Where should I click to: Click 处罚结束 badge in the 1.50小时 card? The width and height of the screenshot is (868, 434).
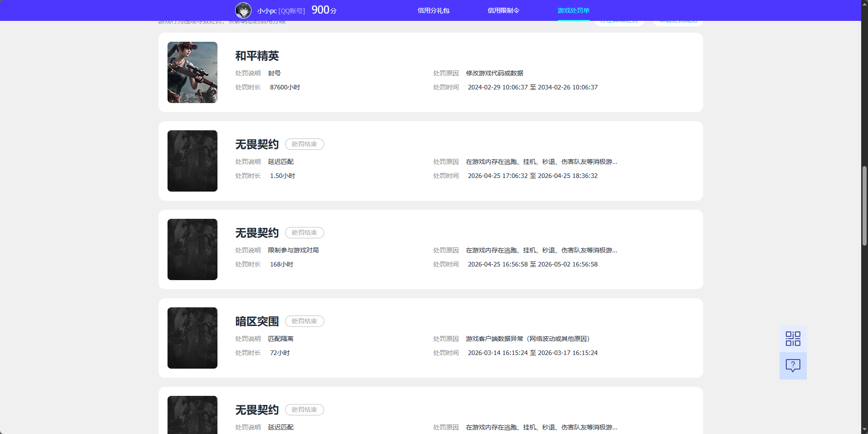click(x=305, y=144)
